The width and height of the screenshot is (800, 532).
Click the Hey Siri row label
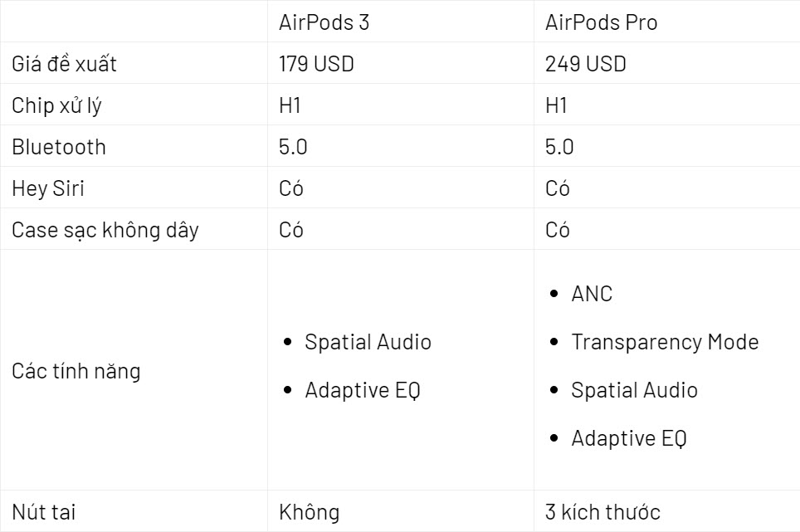pos(48,188)
